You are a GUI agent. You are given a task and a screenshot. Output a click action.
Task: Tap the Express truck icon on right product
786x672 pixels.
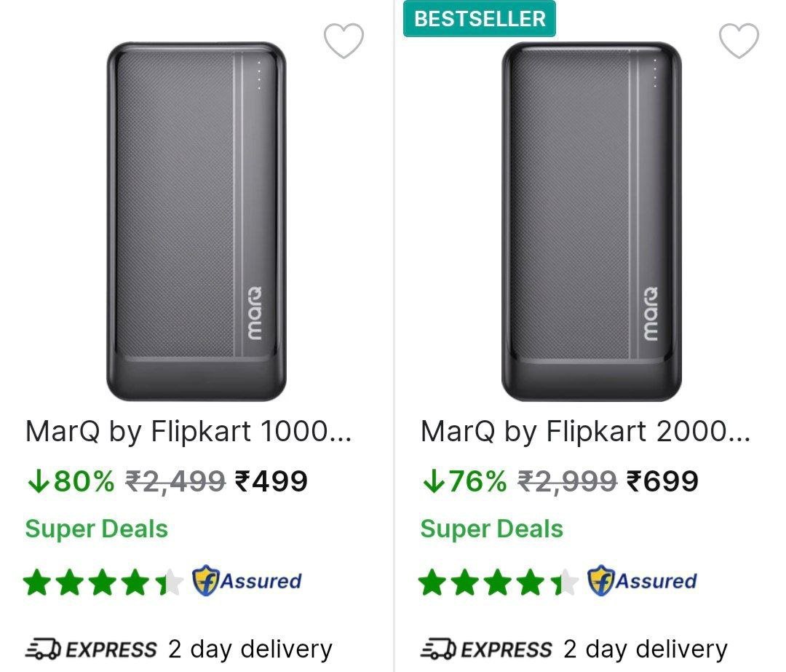coord(440,649)
